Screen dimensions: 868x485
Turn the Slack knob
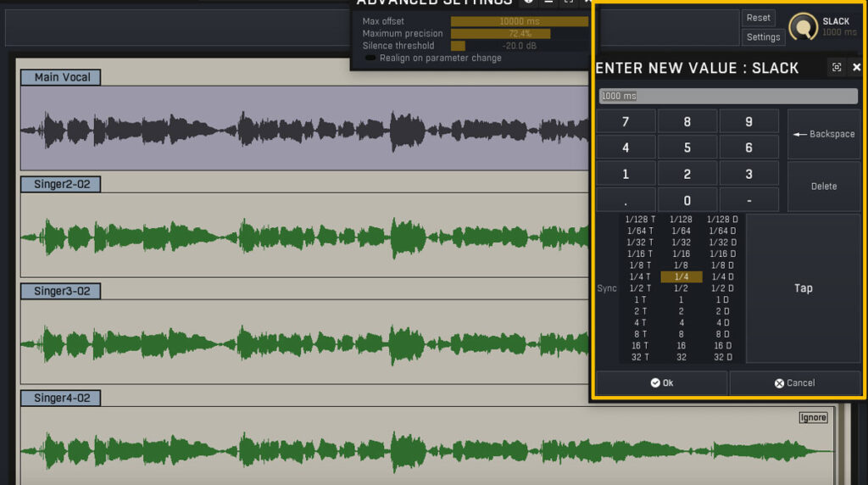tap(803, 26)
